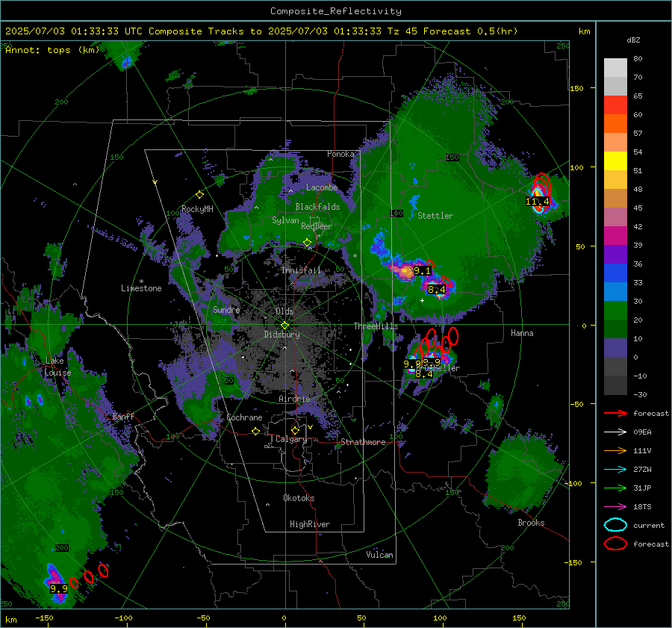Click the Composite_Reflectivity title
This screenshot has height=628, width=672.
tap(335, 11)
